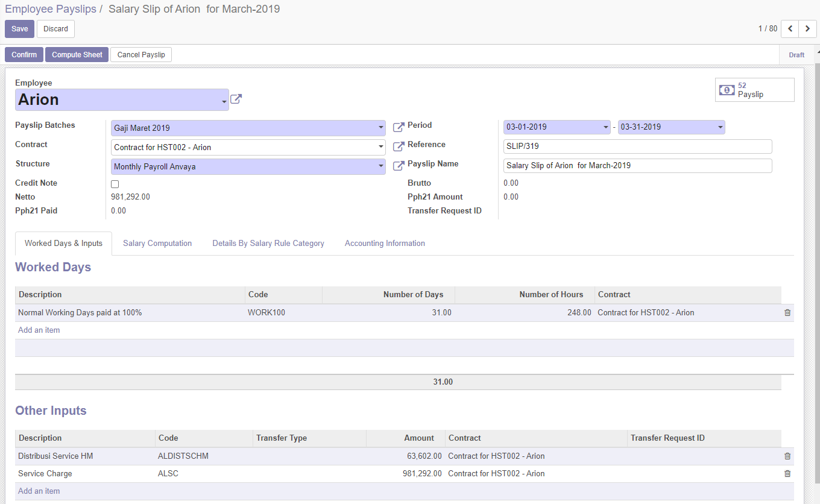Viewport: 820px width, 504px height.
Task: Click the Netto value 981,292.00
Action: [130, 197]
